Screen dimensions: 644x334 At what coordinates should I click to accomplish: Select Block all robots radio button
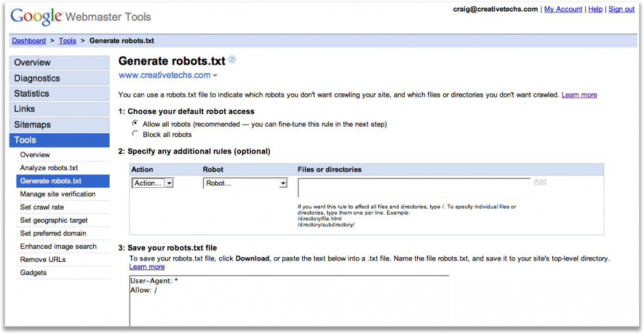tap(135, 134)
